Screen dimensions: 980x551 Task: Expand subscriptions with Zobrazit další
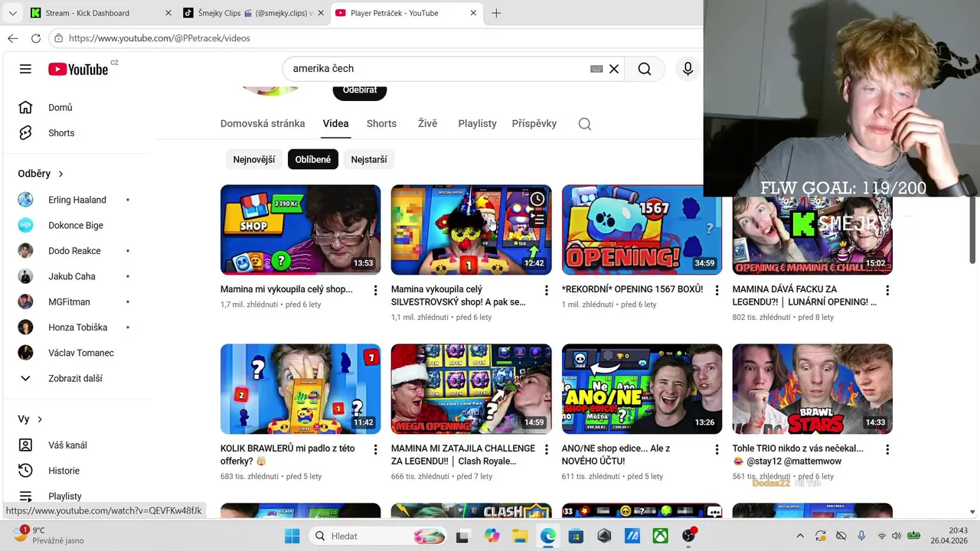(77, 378)
